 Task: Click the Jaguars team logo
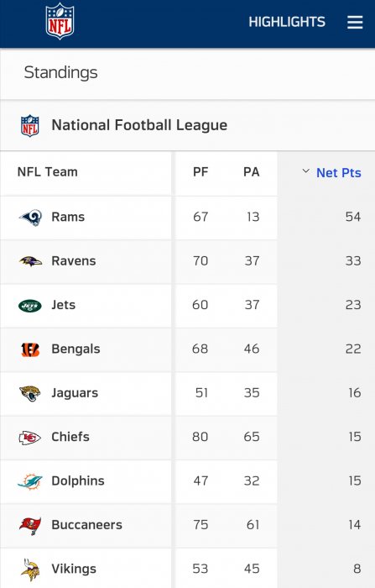coord(30,393)
